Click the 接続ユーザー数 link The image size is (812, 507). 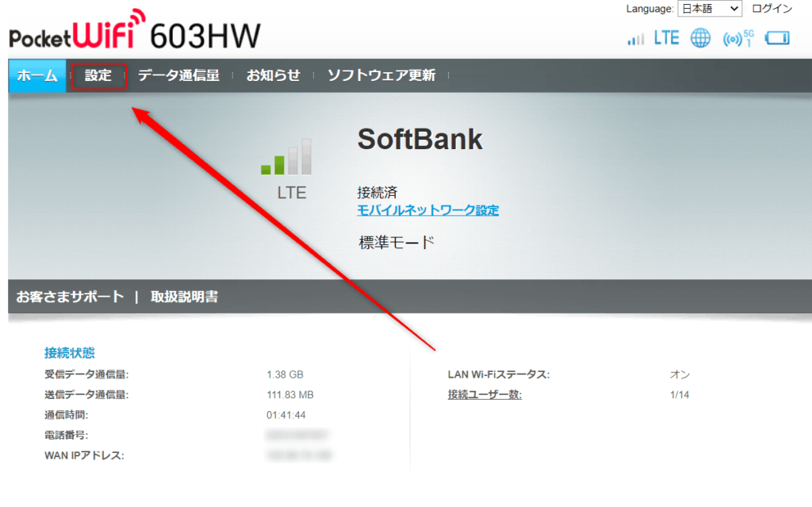click(x=485, y=394)
